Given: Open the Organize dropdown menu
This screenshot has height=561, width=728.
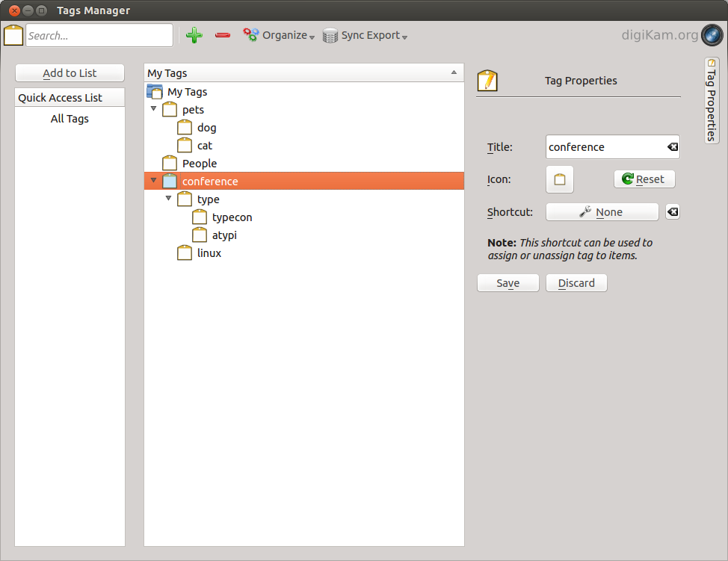Looking at the screenshot, I should coord(279,35).
